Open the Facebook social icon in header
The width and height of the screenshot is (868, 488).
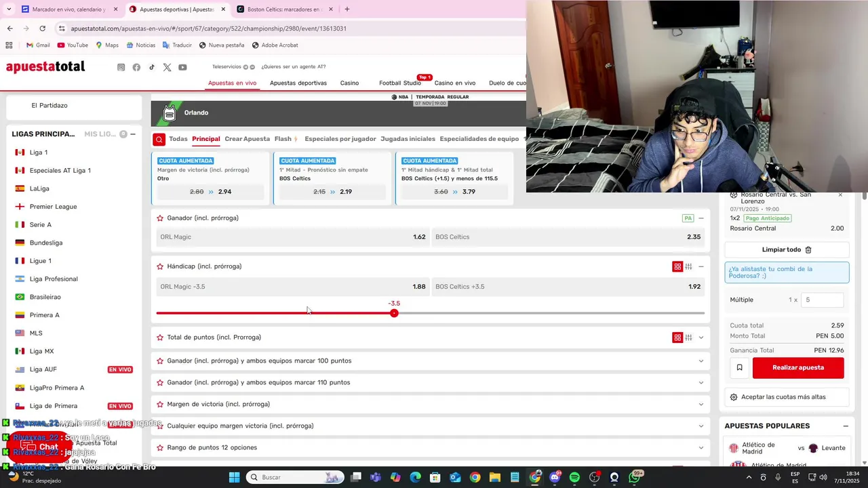136,67
